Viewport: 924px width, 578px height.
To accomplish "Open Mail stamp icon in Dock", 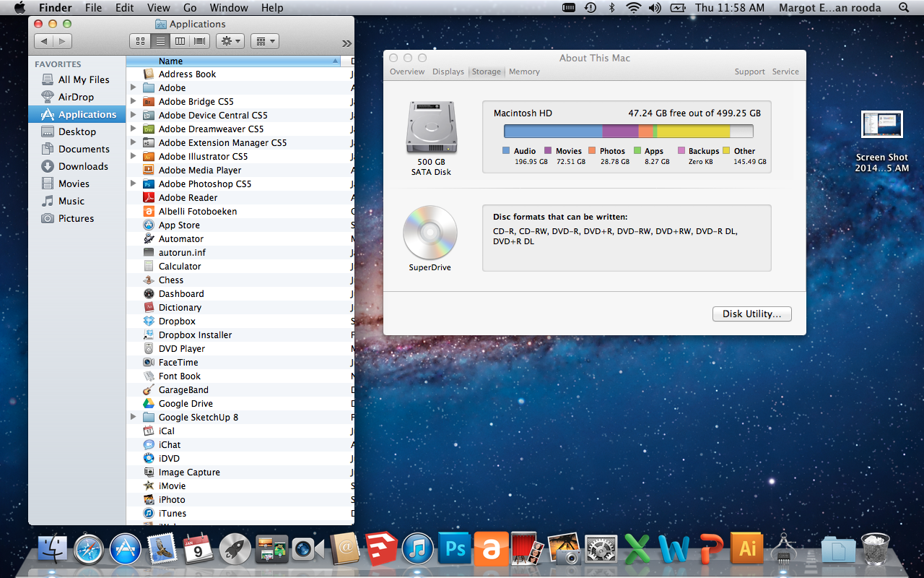I will point(162,550).
